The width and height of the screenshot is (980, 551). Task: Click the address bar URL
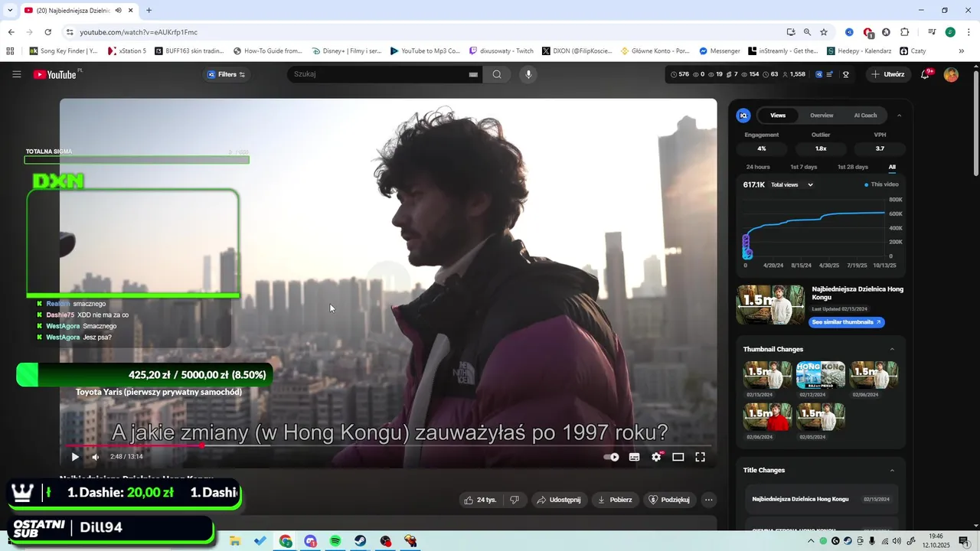click(139, 32)
